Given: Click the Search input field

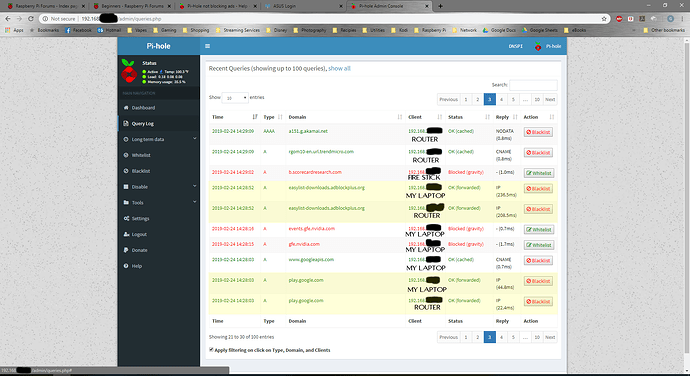Looking at the screenshot, I should 533,85.
